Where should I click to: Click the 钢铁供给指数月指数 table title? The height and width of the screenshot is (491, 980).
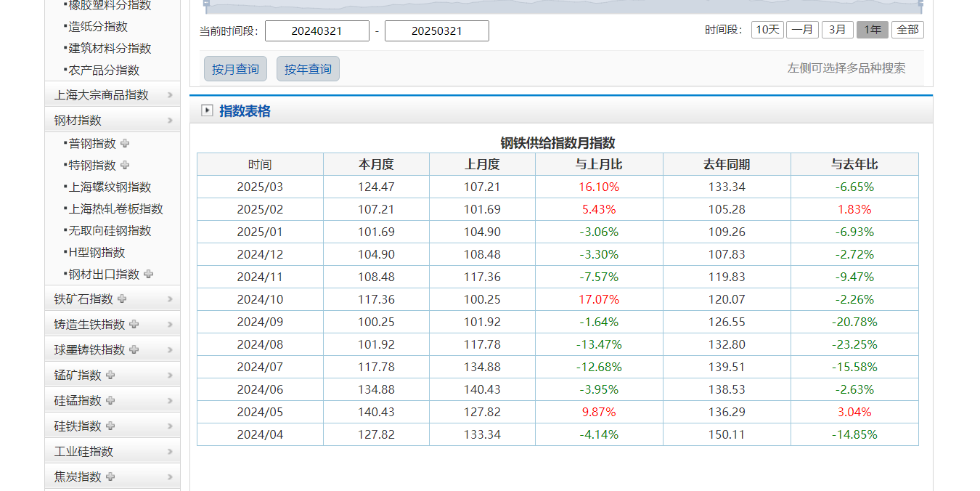pos(558,143)
